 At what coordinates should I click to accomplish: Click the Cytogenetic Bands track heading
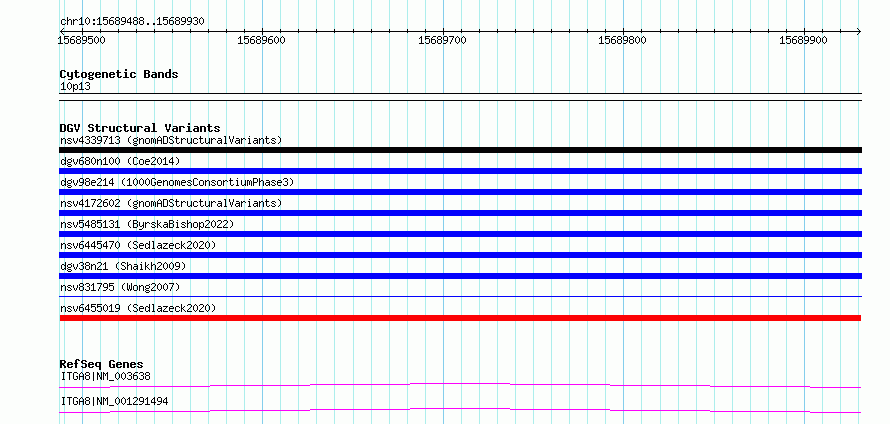[x=119, y=74]
